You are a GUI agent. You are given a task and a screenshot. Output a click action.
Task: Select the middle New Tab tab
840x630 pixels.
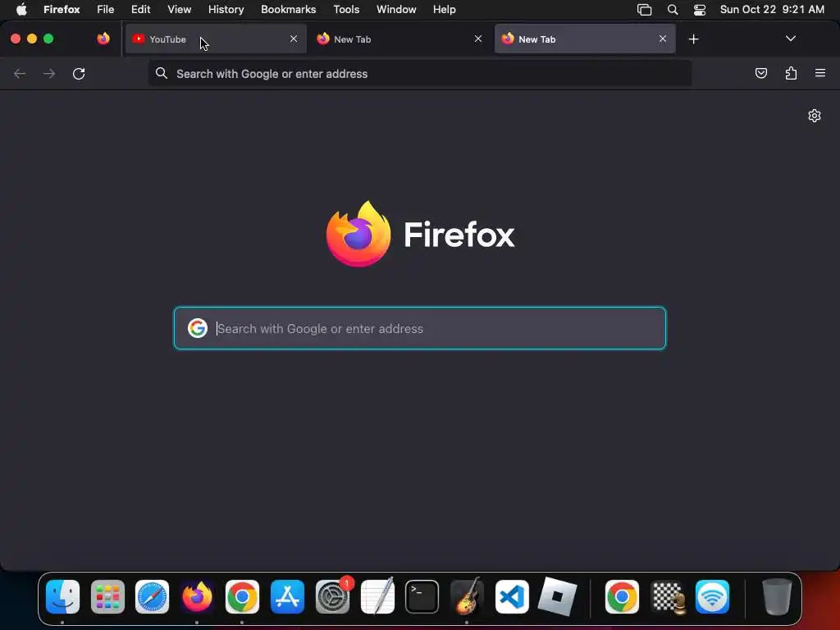click(x=400, y=39)
